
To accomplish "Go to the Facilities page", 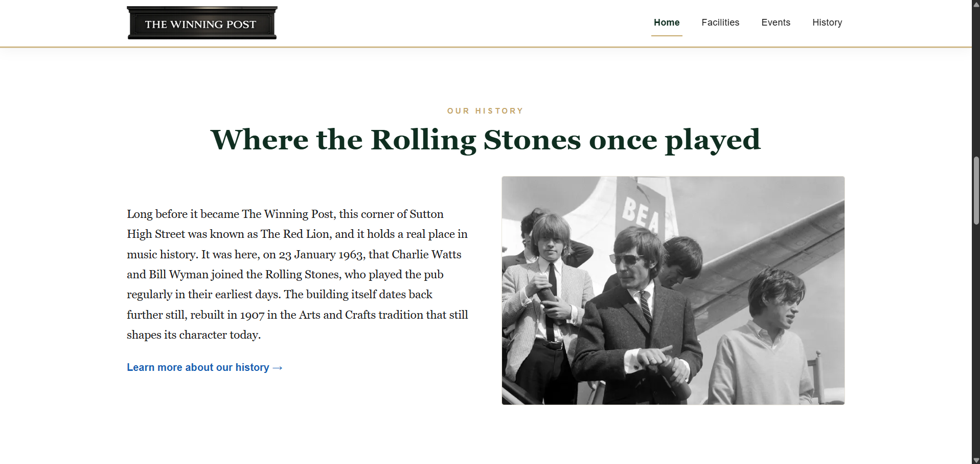I will 720,23.
